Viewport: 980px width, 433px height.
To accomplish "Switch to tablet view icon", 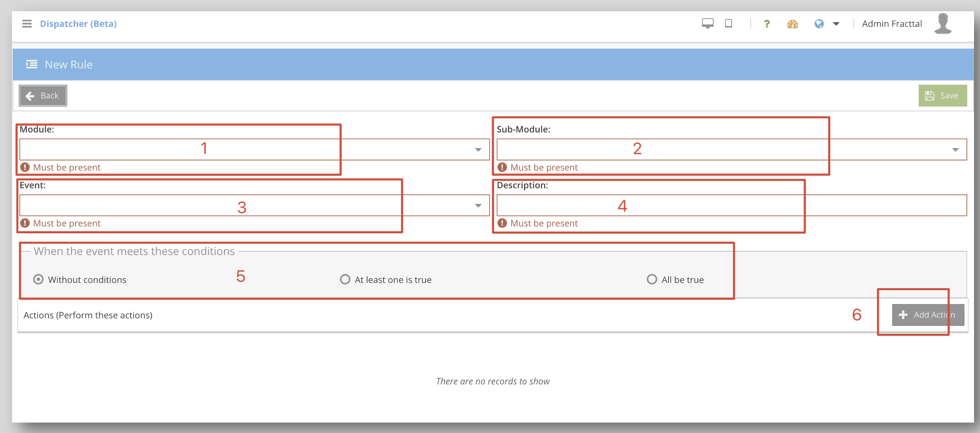I will click(x=728, y=24).
